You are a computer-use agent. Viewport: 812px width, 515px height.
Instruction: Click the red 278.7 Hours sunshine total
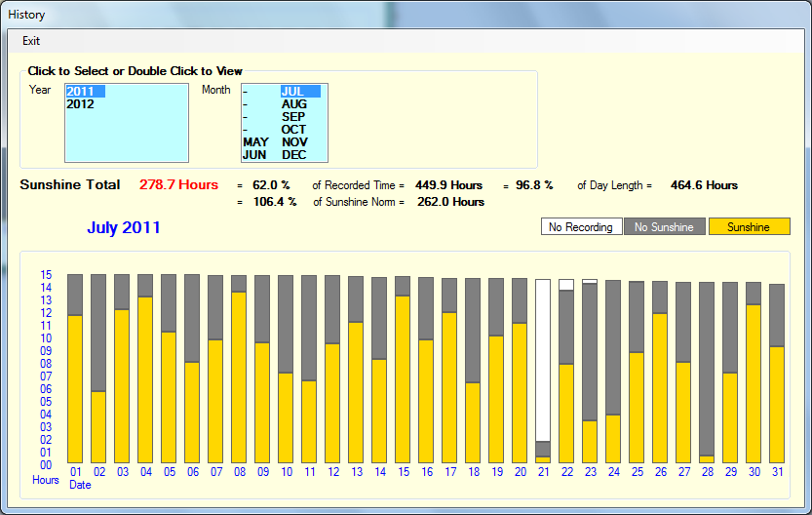(x=178, y=185)
